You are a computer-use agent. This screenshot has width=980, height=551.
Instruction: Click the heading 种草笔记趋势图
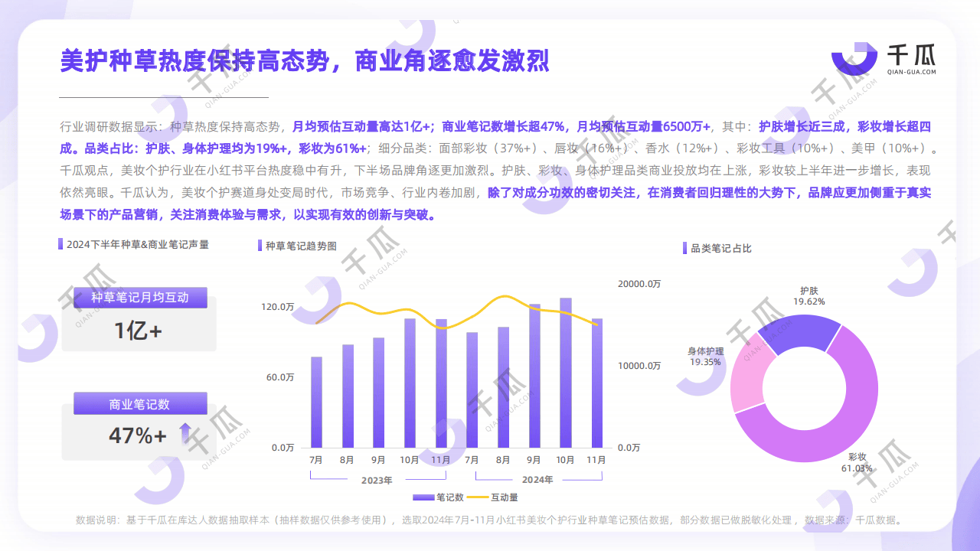tap(301, 246)
